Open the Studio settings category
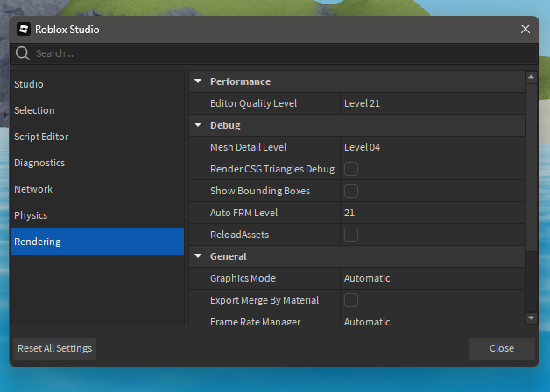Screen dimensions: 550x392 (97, 84)
